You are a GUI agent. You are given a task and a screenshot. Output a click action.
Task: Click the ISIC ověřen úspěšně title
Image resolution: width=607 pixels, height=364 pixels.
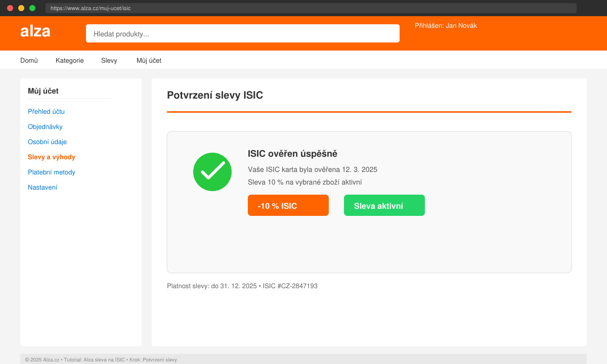click(x=292, y=154)
